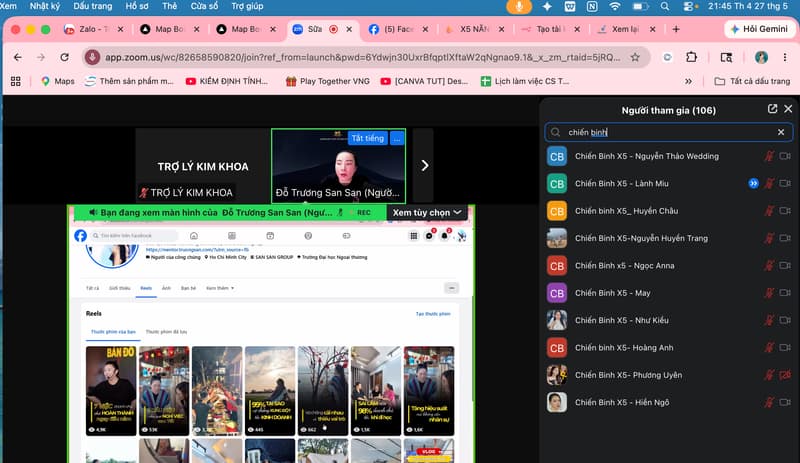The image size is (800, 463).
Task: Open the Control Center menu bar icon
Action: click(689, 6)
